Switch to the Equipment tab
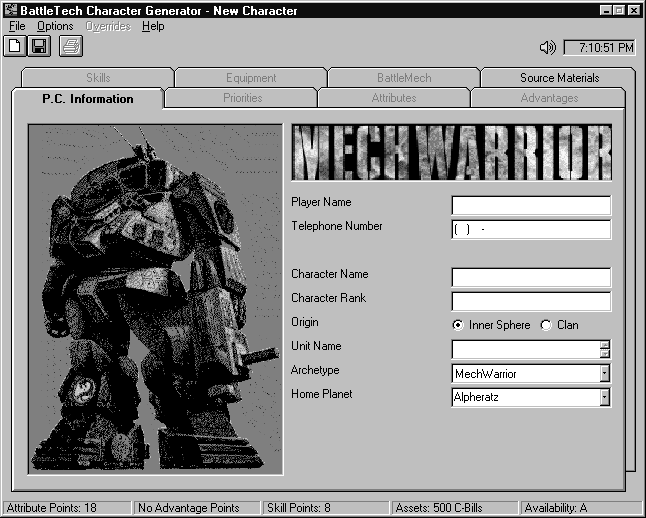The height and width of the screenshot is (518, 646). [x=251, y=77]
